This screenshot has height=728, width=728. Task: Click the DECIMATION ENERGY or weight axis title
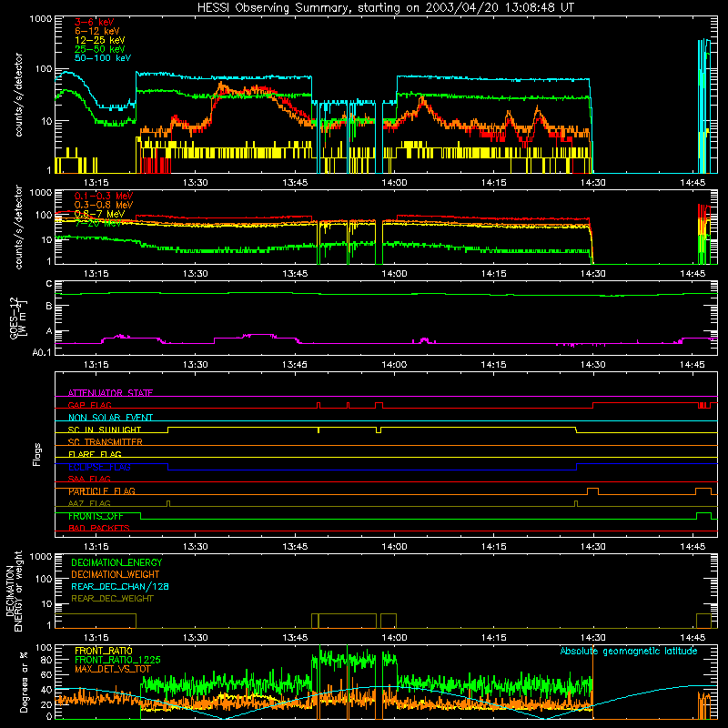[x=14, y=591]
